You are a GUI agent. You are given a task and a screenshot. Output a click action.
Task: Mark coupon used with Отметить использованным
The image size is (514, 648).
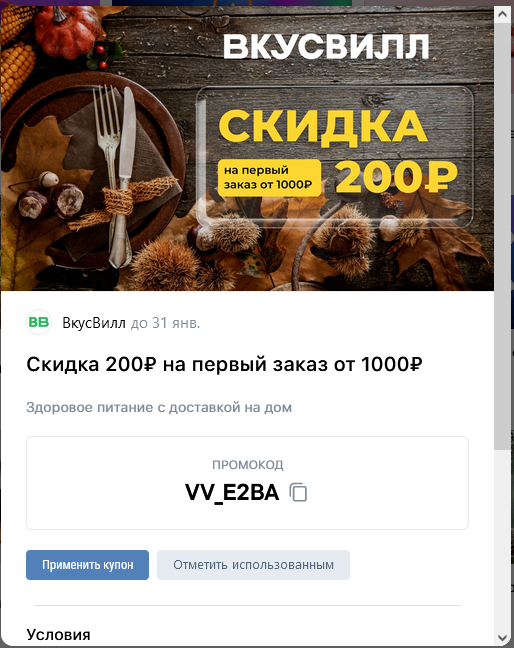click(253, 565)
